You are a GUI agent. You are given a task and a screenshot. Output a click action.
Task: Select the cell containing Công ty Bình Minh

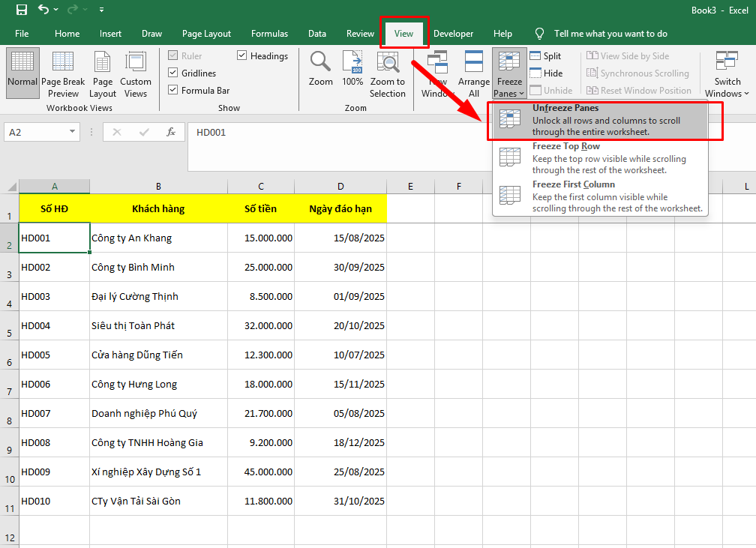click(x=157, y=266)
